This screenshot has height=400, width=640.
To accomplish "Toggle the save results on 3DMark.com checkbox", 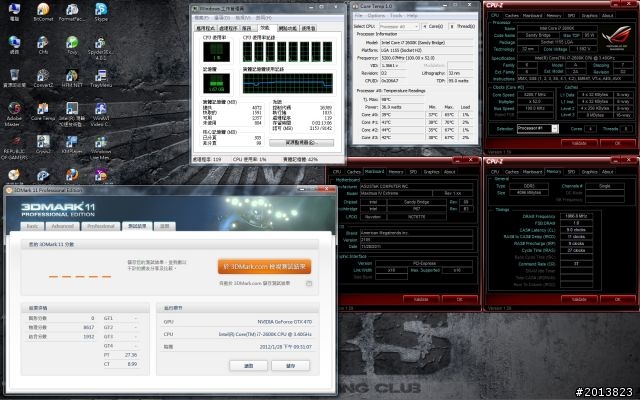I will point(309,283).
